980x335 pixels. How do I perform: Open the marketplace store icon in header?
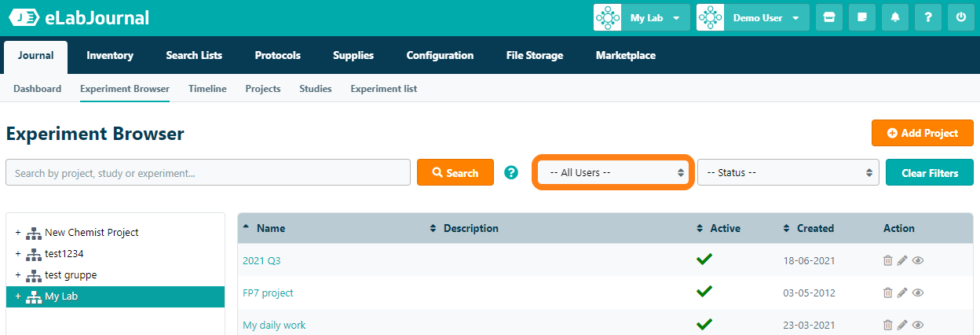pos(828,17)
